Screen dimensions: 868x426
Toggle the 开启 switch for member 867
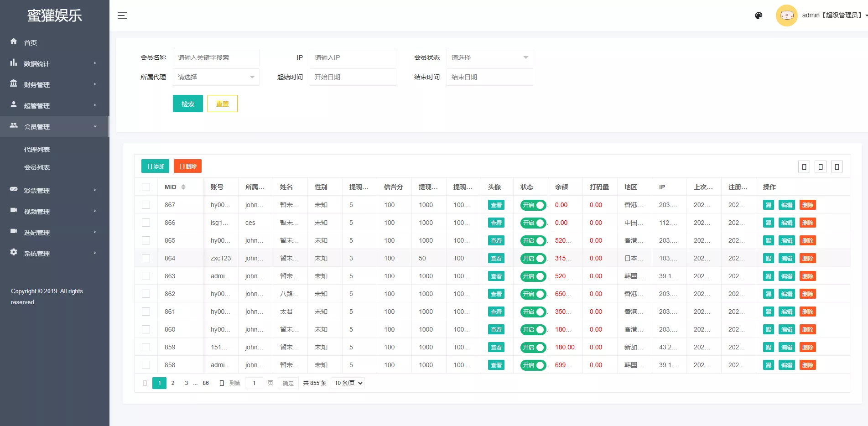[x=533, y=205]
